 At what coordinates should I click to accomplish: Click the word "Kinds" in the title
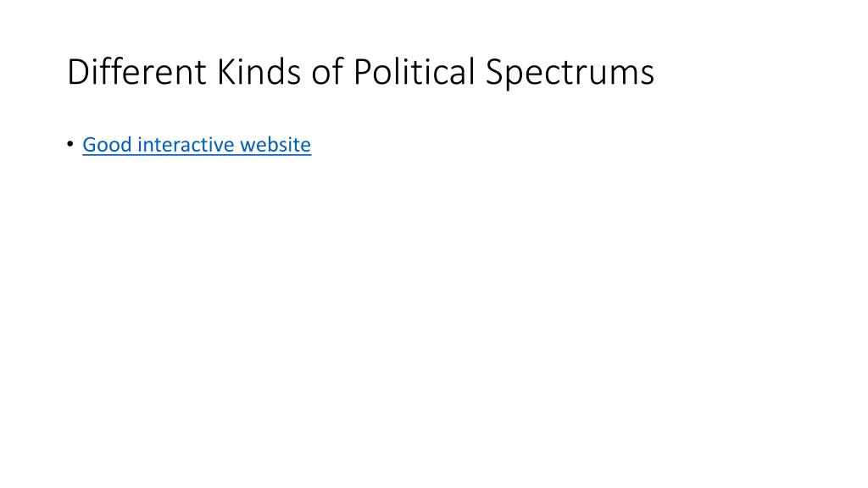[259, 71]
